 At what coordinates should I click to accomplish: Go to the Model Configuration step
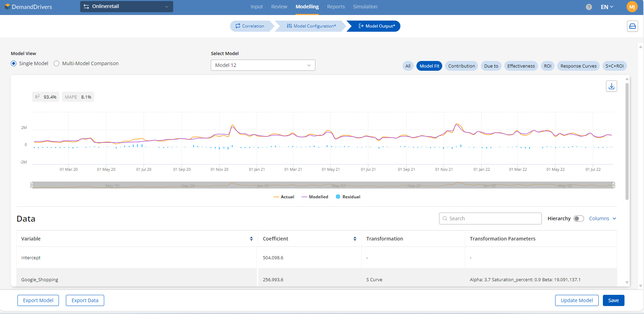point(311,26)
